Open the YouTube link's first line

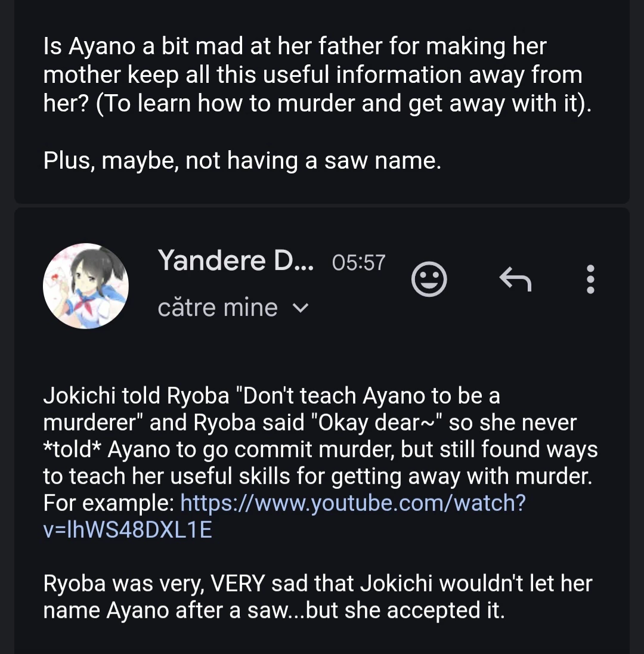coord(352,503)
